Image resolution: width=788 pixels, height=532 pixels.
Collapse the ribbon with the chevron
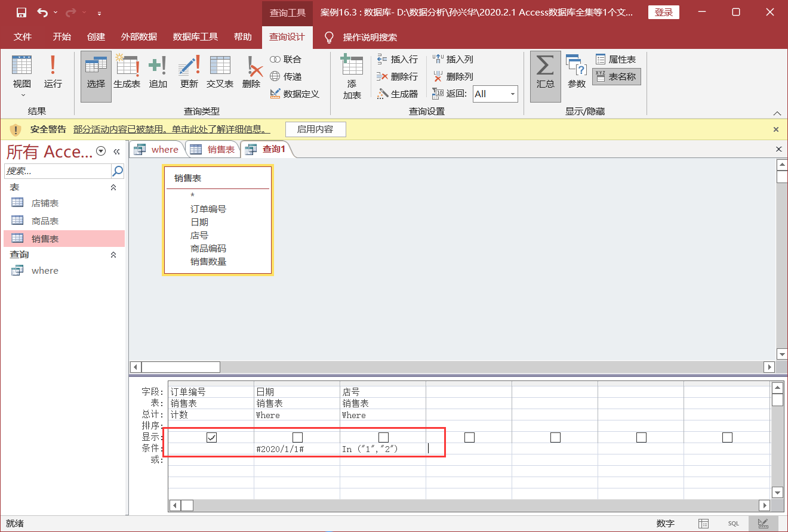777,113
